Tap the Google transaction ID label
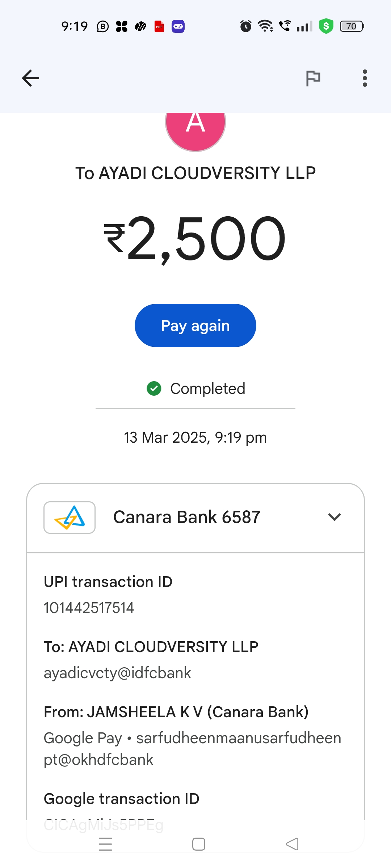The width and height of the screenshot is (391, 868). click(122, 799)
